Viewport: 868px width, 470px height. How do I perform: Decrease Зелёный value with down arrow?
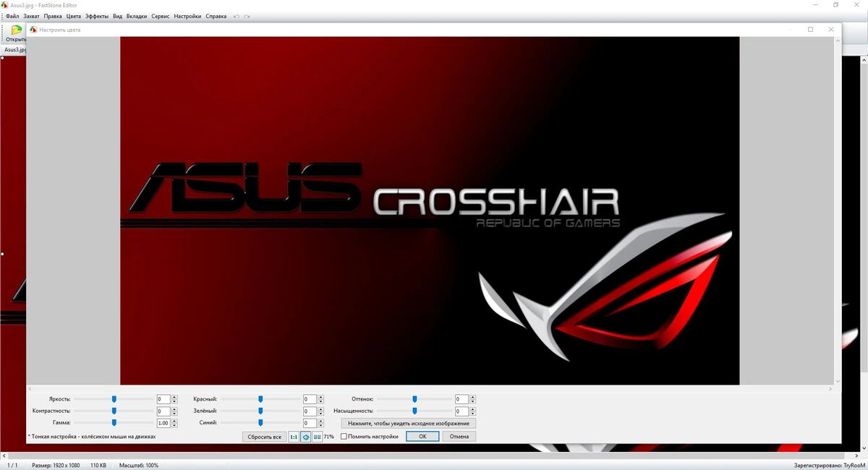pos(320,413)
